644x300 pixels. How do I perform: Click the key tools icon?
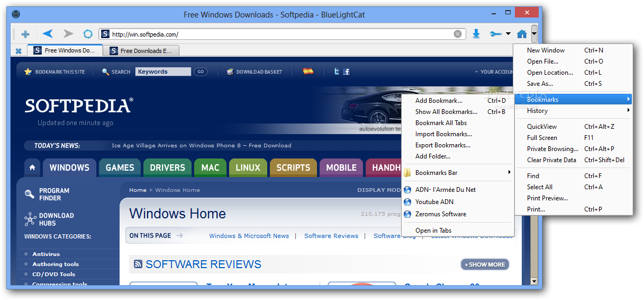[x=495, y=34]
